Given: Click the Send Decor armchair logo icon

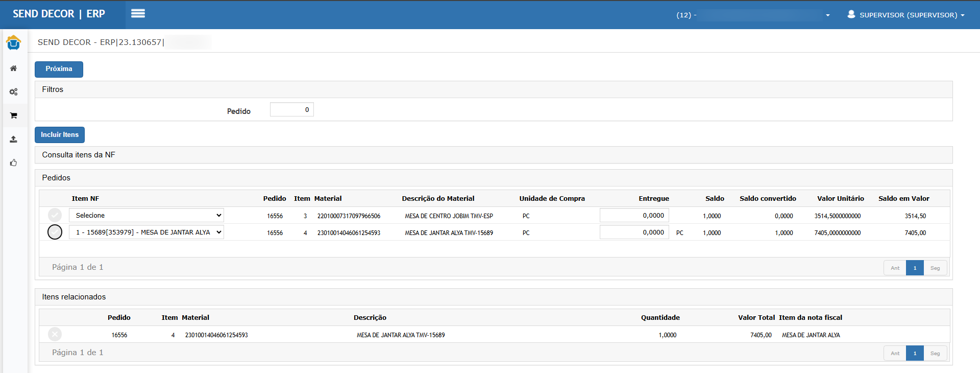Looking at the screenshot, I should tap(13, 43).
